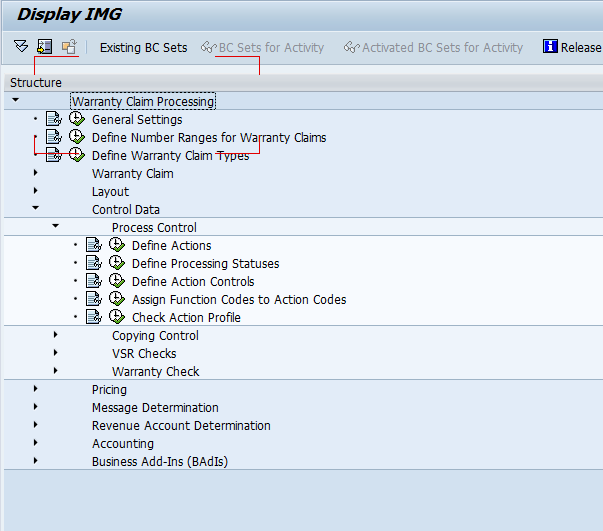Image resolution: width=603 pixels, height=531 pixels.
Task: Select Business Add-Ins (BAdIs) label
Action: [160, 462]
